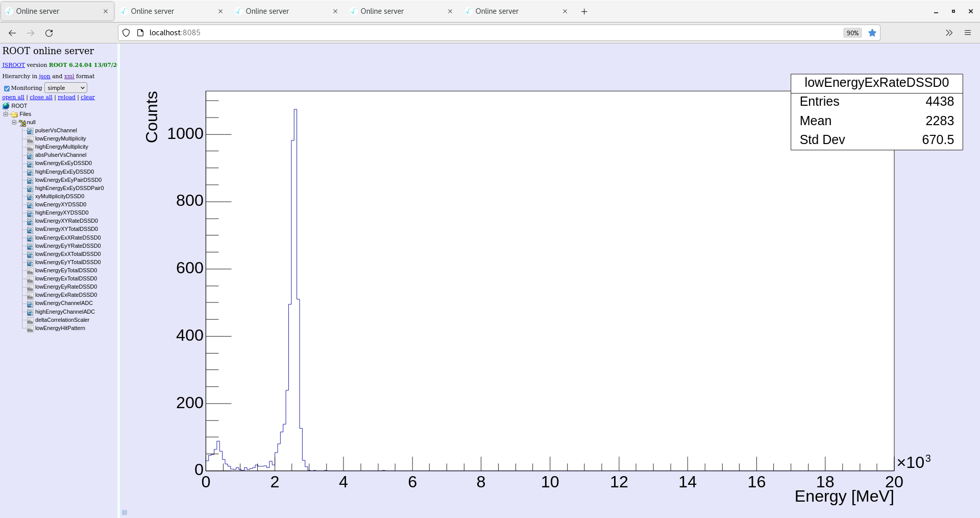980x518 pixels.
Task: Open the toolbar overflow chevron icon
Action: pos(949,33)
